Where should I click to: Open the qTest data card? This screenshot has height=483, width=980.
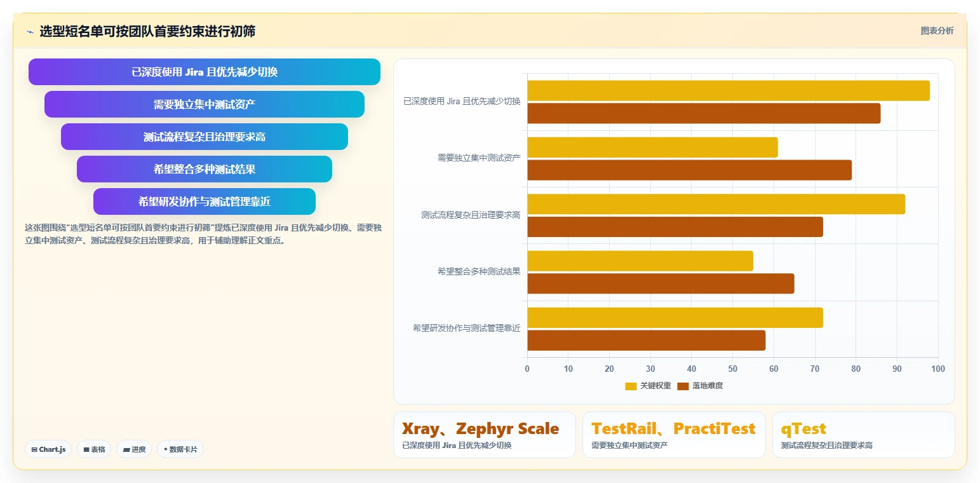tap(863, 435)
